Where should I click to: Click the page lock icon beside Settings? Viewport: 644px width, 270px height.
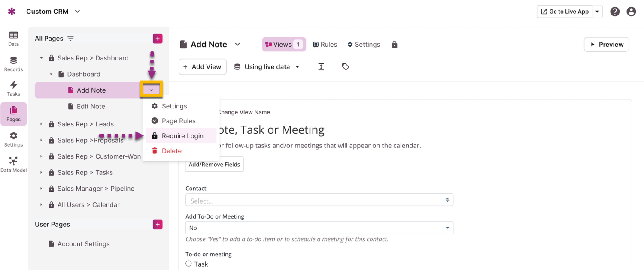(x=394, y=45)
